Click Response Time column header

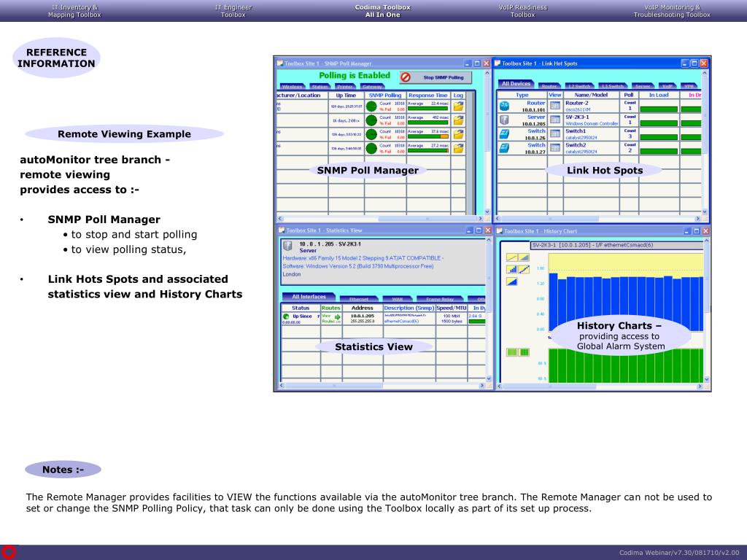point(427,96)
